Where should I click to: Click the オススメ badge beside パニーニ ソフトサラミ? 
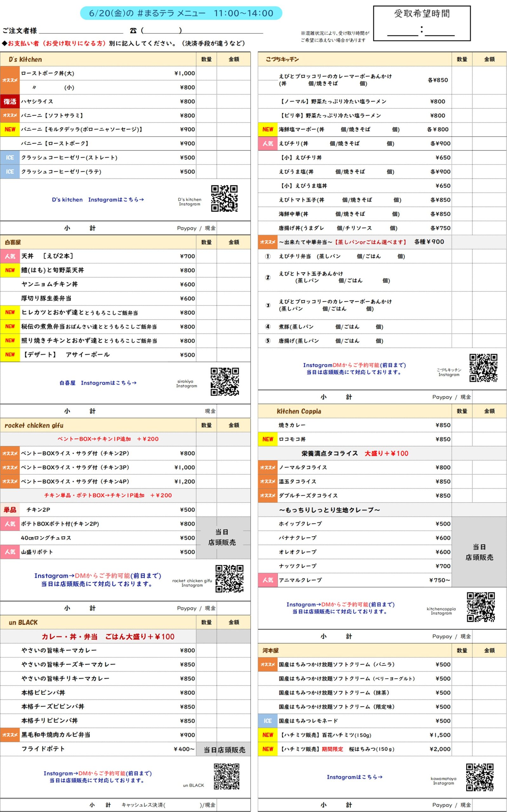coord(10,115)
